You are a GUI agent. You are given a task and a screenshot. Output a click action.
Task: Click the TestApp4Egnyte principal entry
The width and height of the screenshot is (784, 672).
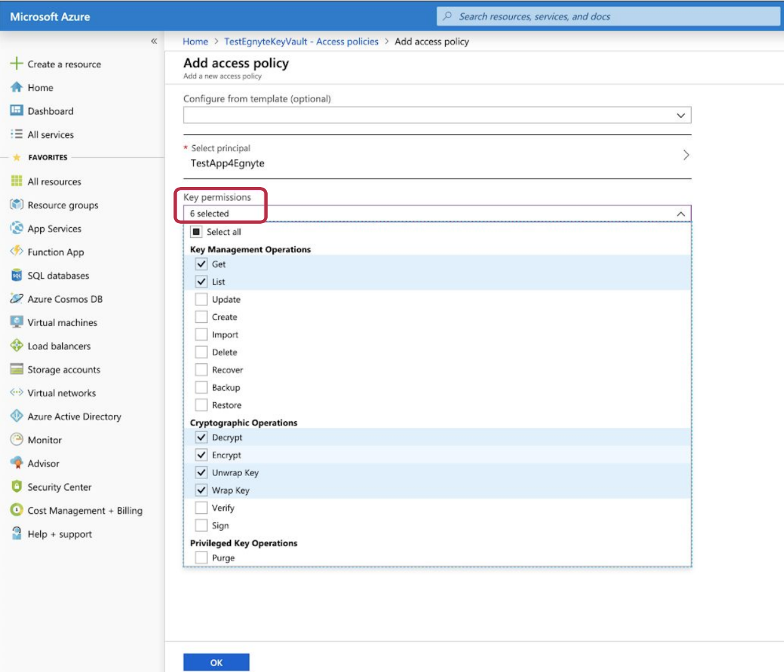228,163
